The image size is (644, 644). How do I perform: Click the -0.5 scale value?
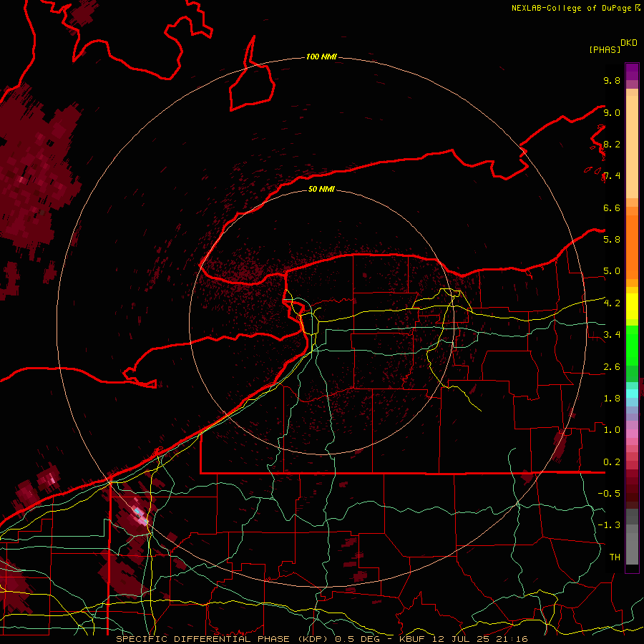609,494
